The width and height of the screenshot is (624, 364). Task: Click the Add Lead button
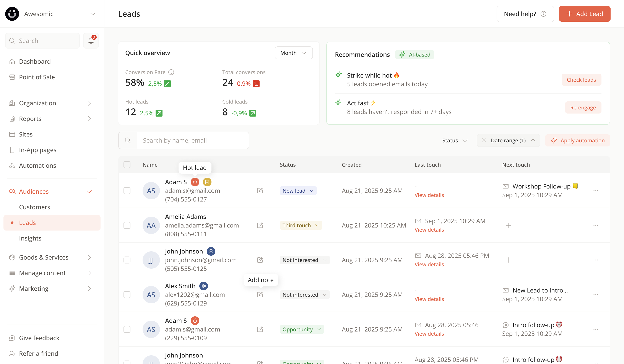coord(584,14)
